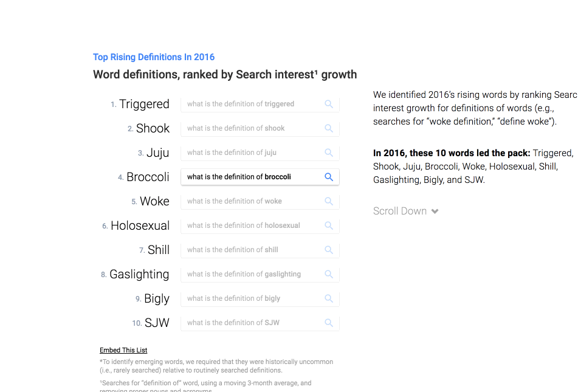Select the Triggered word in ranked list
578x392 pixels.
click(144, 104)
